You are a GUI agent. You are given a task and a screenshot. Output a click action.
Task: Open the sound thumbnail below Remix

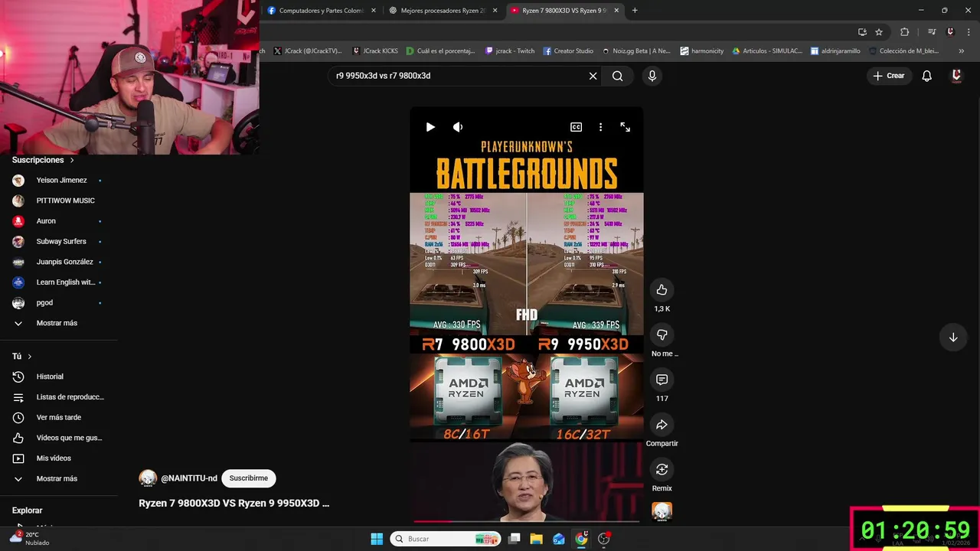[x=661, y=511]
